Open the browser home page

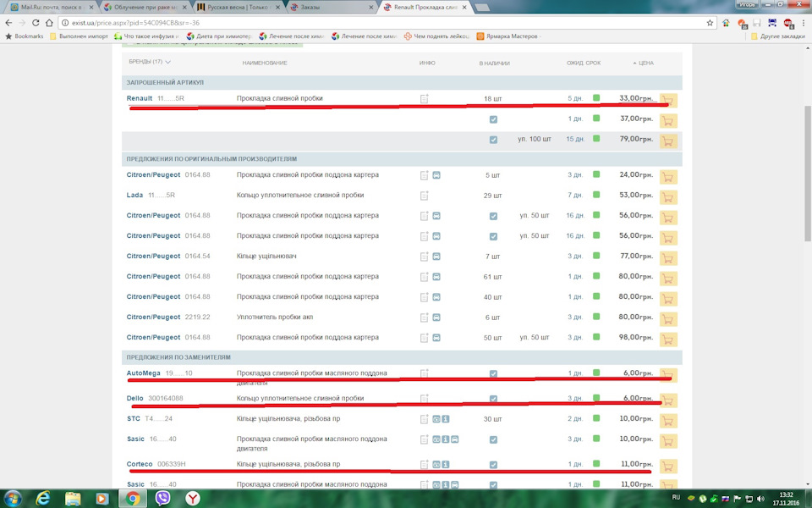[49, 23]
